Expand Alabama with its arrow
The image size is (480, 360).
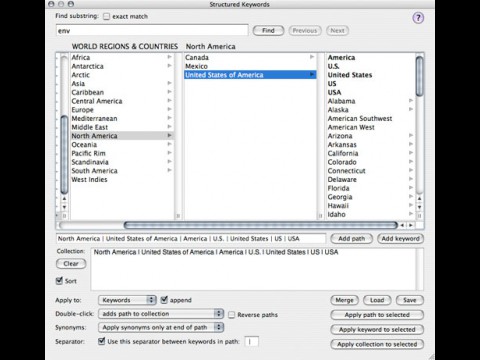(411, 100)
